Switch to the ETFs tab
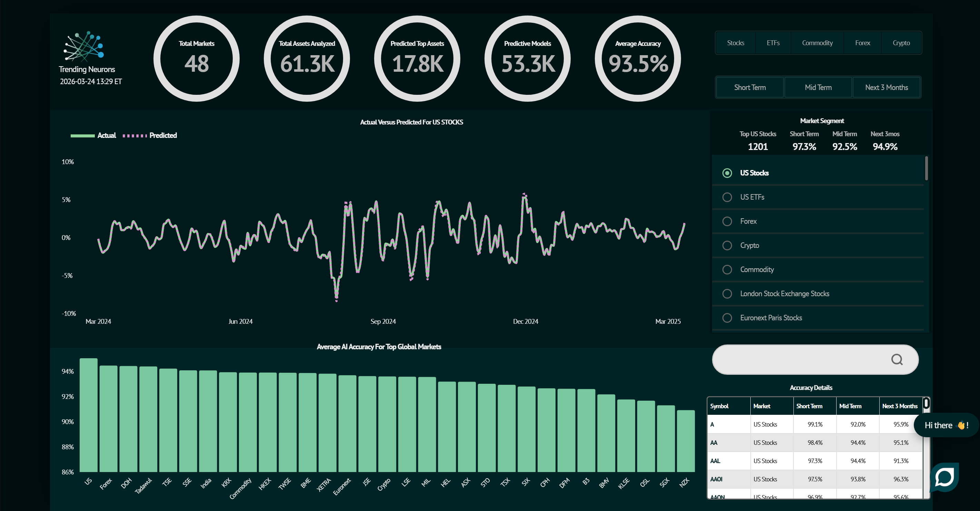Image resolution: width=980 pixels, height=511 pixels. tap(773, 43)
